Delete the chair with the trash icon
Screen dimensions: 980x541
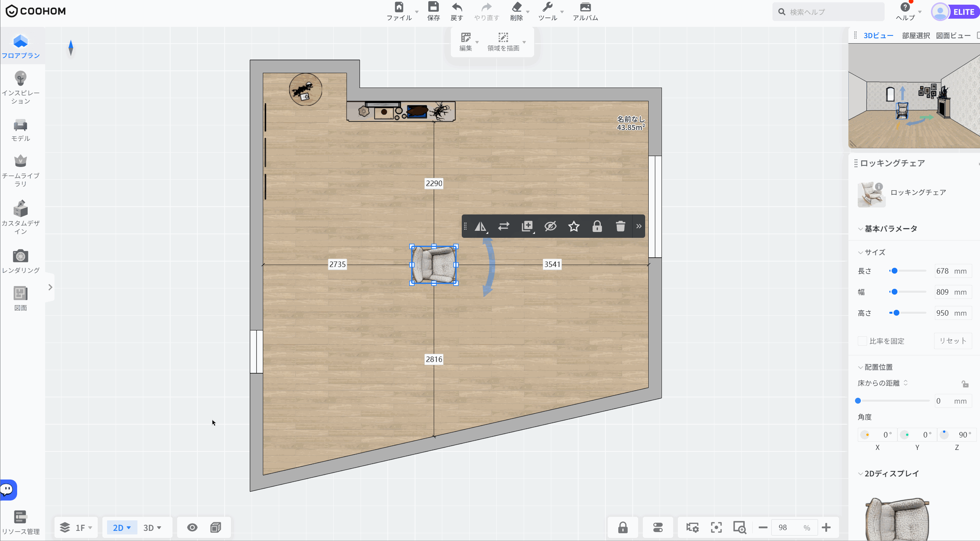coord(621,226)
